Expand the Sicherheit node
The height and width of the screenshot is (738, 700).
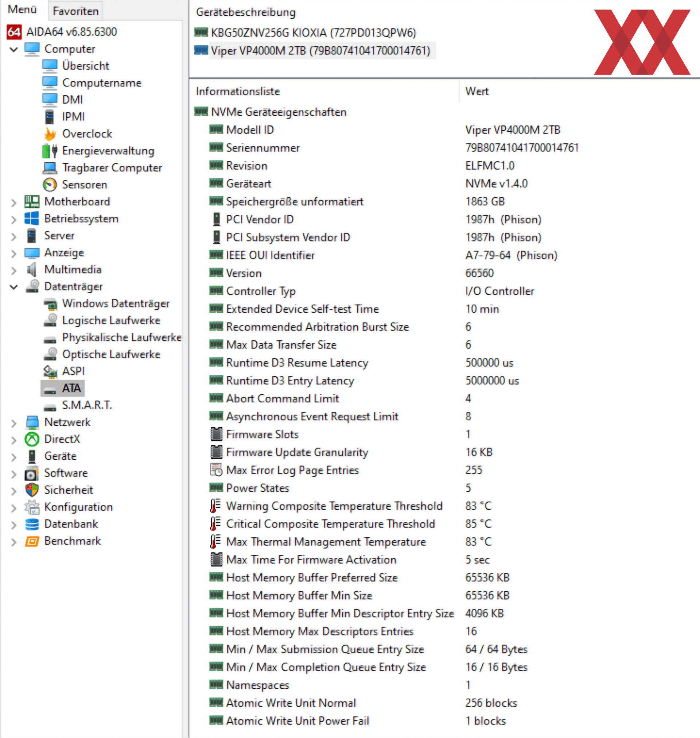click(x=14, y=491)
